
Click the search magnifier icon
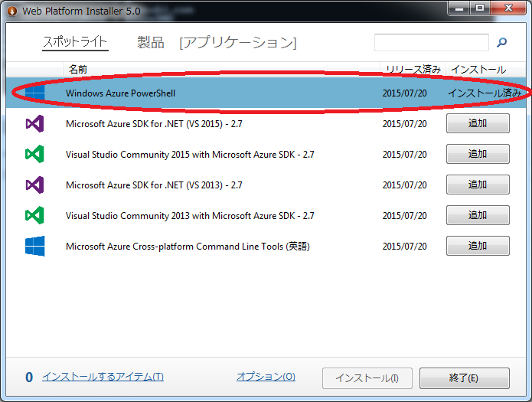tap(502, 42)
